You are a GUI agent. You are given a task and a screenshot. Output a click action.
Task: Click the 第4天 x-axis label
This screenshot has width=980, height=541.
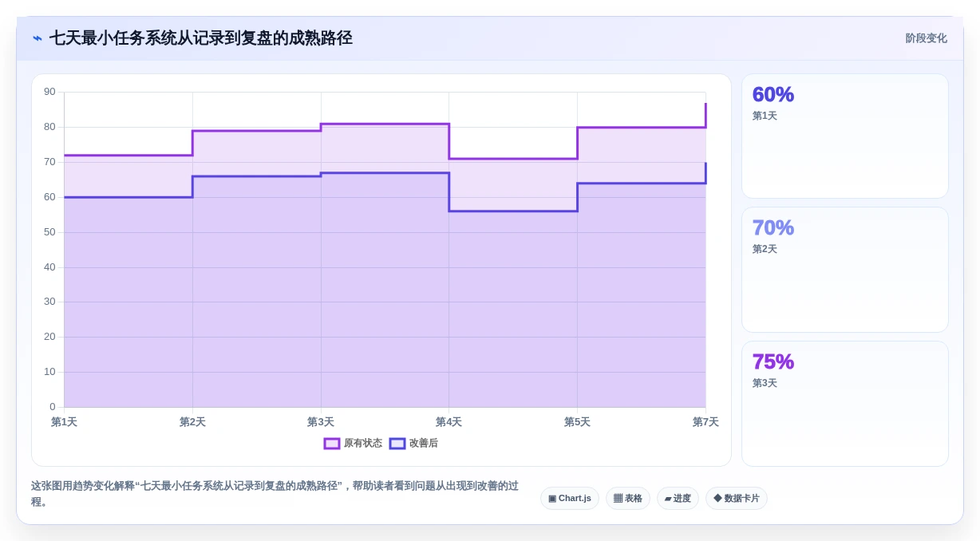[449, 422]
